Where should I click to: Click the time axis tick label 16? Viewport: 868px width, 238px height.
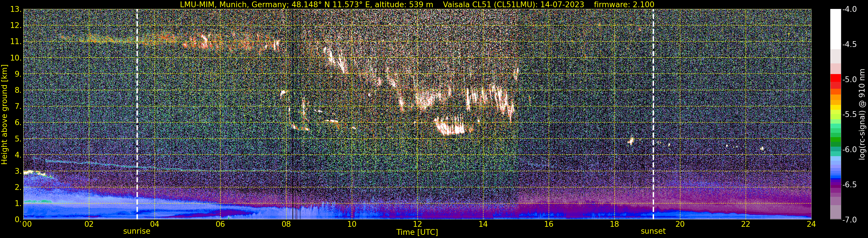pos(548,224)
